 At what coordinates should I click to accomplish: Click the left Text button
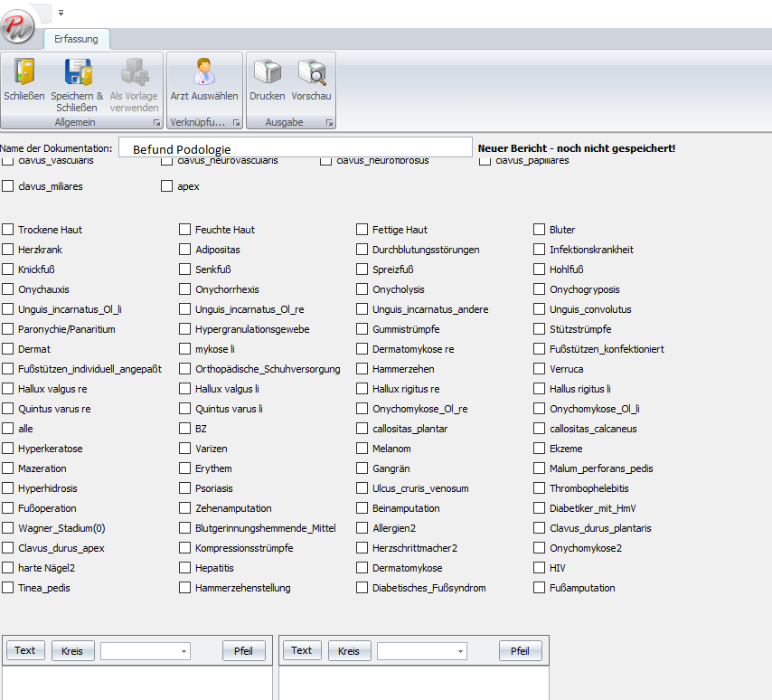pos(25,650)
